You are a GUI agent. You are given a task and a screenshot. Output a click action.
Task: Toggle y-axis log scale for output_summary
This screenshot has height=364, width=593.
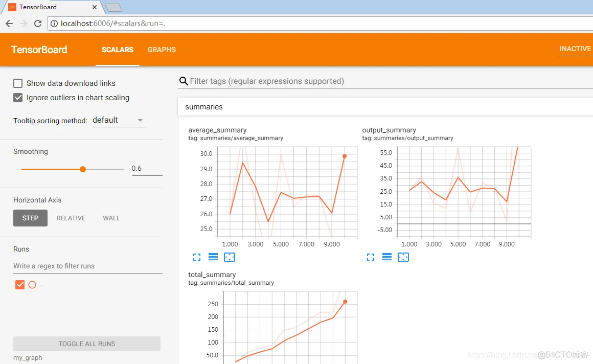[x=387, y=257]
